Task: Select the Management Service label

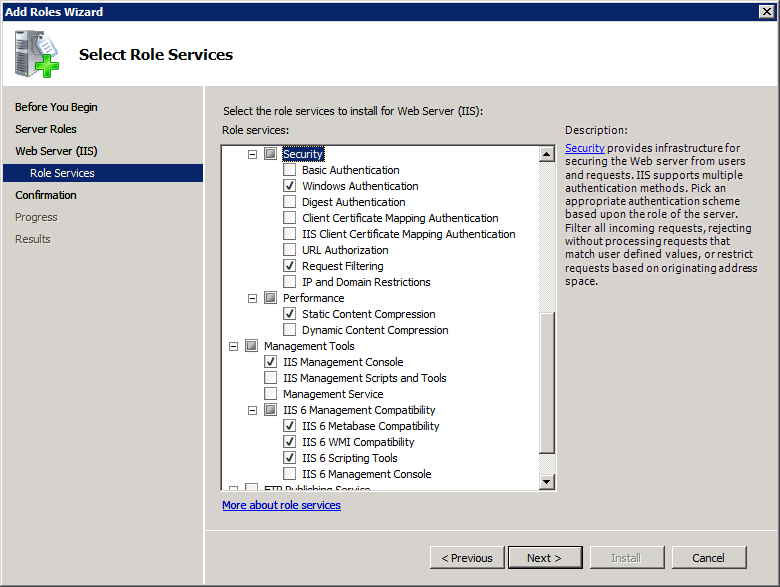Action: [x=333, y=393]
